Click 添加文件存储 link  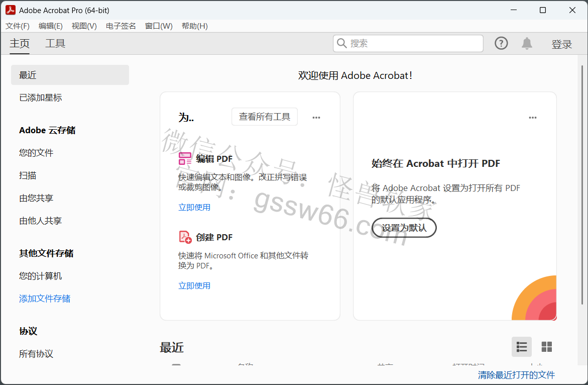tap(45, 299)
